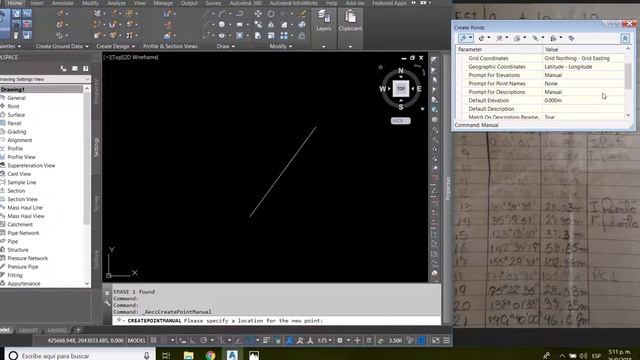The image size is (640, 360).
Task: Click the Task View icon on the taskbar
Action: (x=166, y=356)
